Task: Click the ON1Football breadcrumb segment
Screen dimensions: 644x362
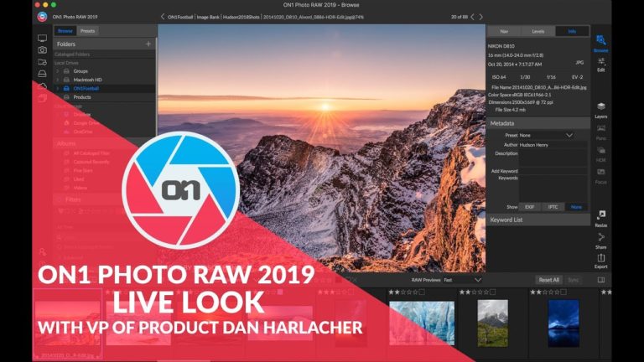Action: 180,18
